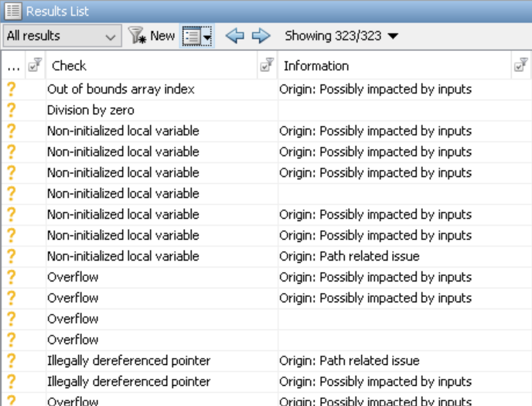532x406 pixels.
Task: Expand the Showing 323/323 dropdown arrow
Action: (x=393, y=36)
